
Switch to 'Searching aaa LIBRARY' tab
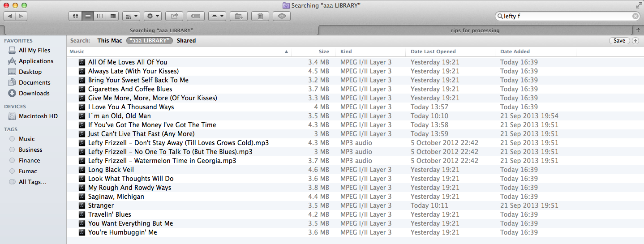[x=161, y=30]
